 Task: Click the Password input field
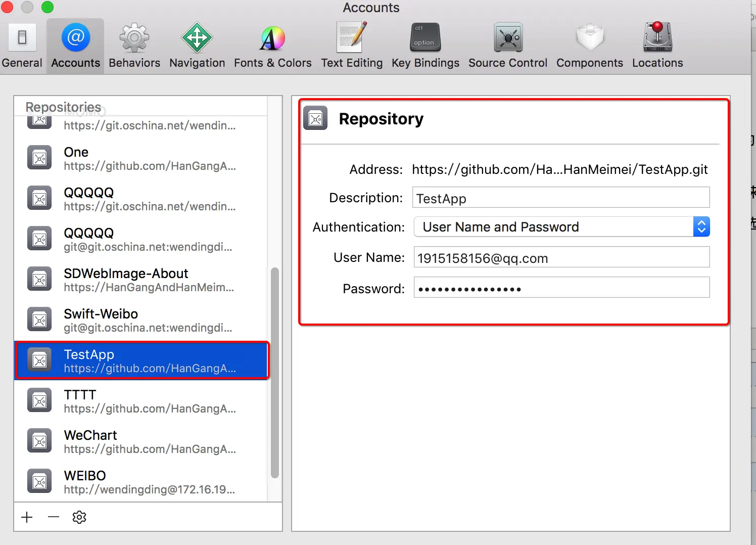561,288
